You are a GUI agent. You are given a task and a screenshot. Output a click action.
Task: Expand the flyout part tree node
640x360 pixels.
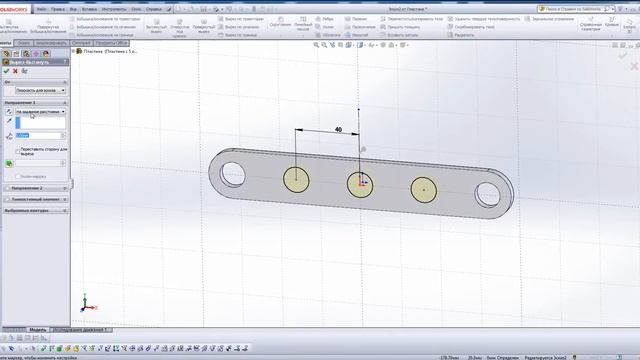point(73,51)
